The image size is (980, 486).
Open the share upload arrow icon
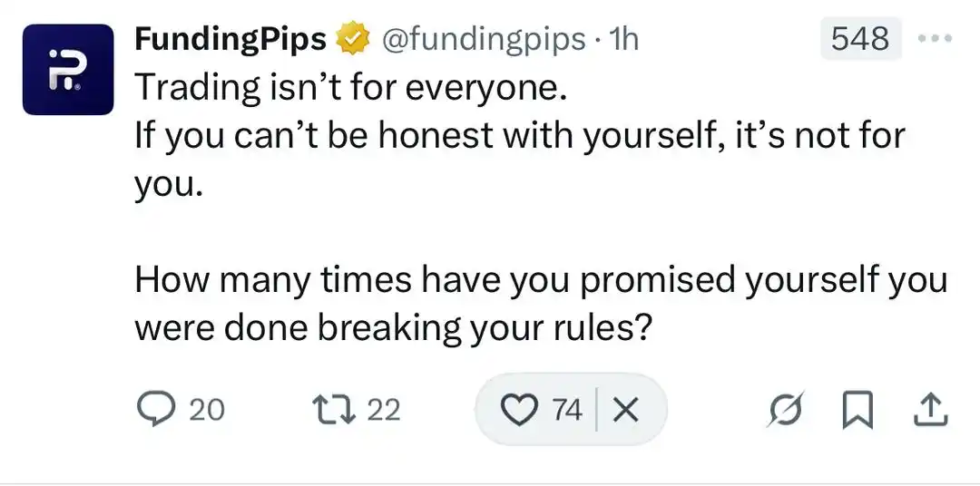pos(932,411)
